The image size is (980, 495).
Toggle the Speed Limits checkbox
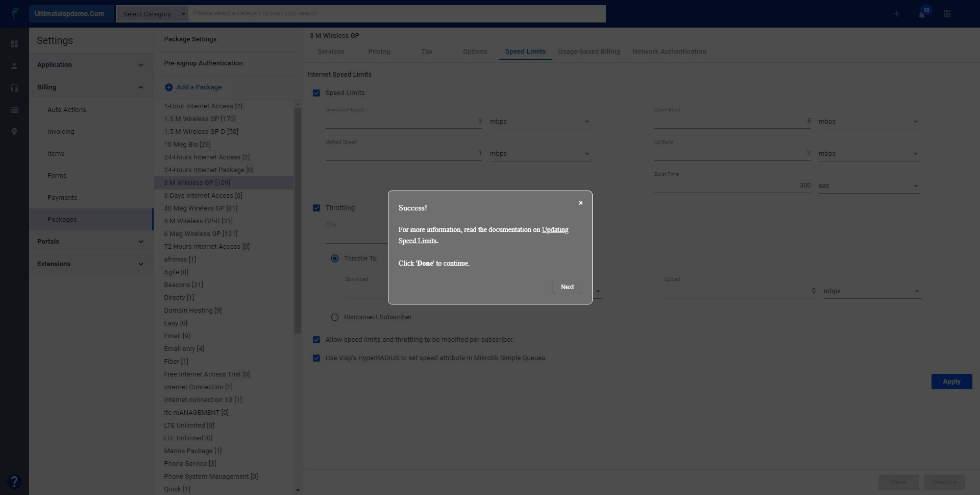tap(316, 93)
